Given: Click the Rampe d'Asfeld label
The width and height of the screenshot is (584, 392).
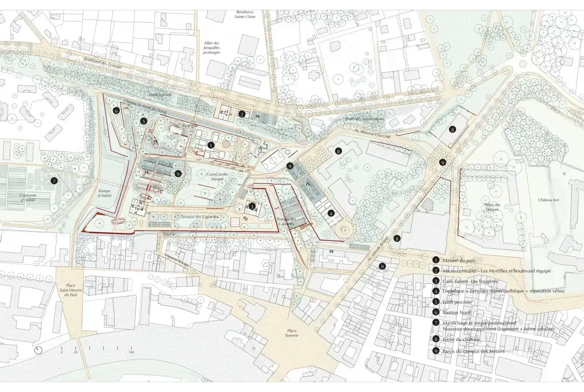Looking at the screenshot, I should (104, 193).
